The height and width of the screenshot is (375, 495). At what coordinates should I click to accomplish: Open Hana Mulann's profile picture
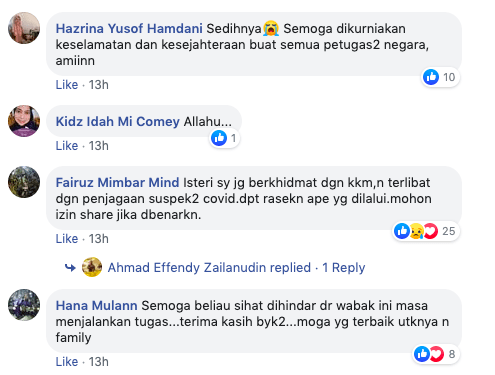(x=24, y=305)
